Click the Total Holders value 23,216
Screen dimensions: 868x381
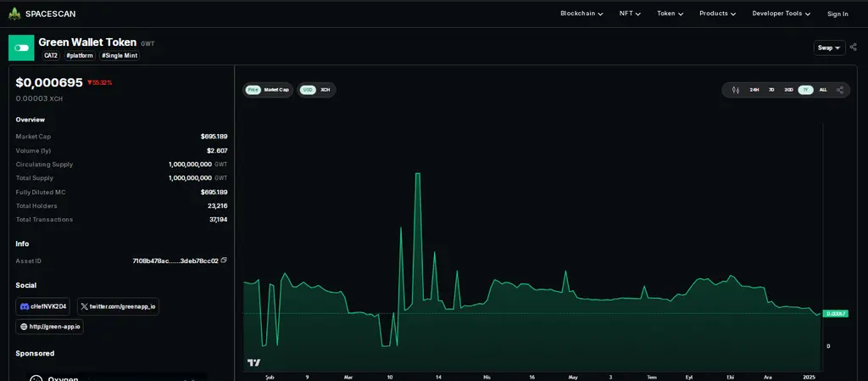218,206
